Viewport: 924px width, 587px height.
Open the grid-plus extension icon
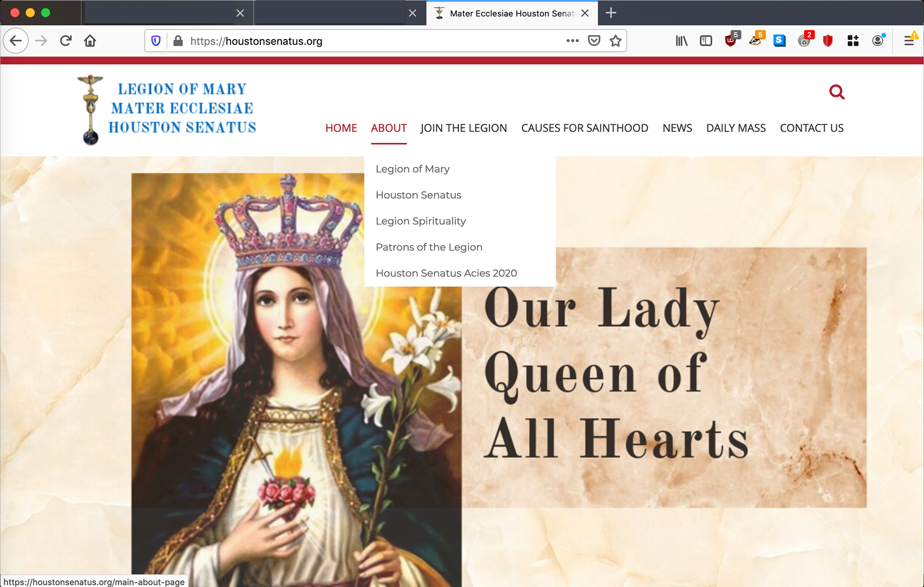853,41
